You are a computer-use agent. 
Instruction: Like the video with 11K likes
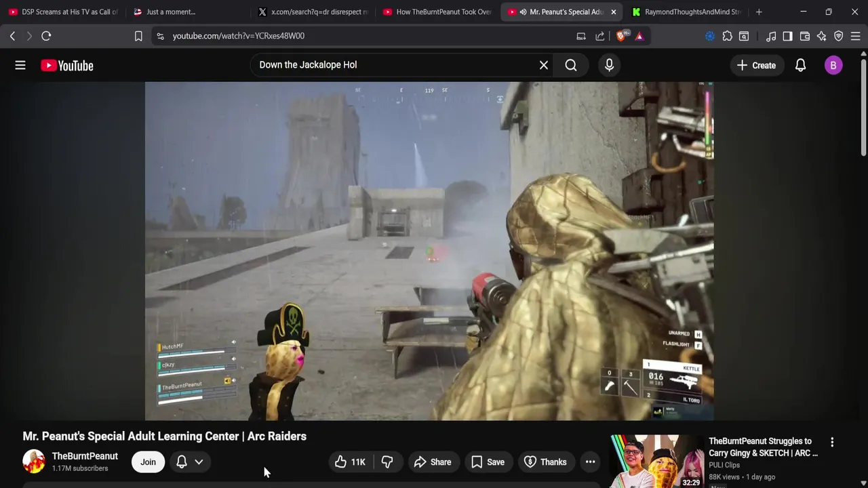350,462
